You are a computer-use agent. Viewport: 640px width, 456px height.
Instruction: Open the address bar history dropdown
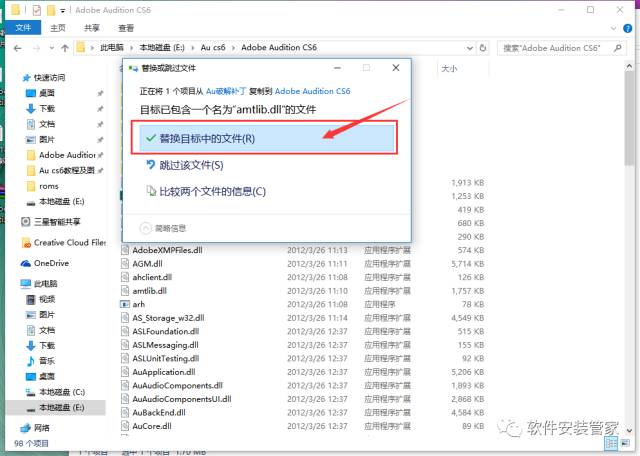click(472, 47)
